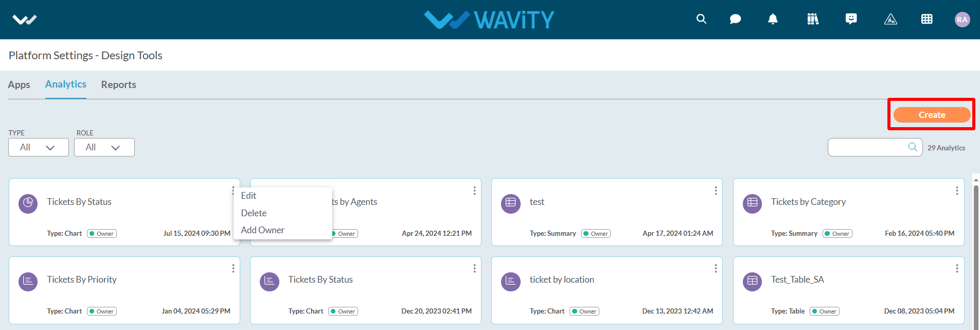980x330 pixels.
Task: Click Owner badge on Tickets By Priority card
Action: point(102,311)
